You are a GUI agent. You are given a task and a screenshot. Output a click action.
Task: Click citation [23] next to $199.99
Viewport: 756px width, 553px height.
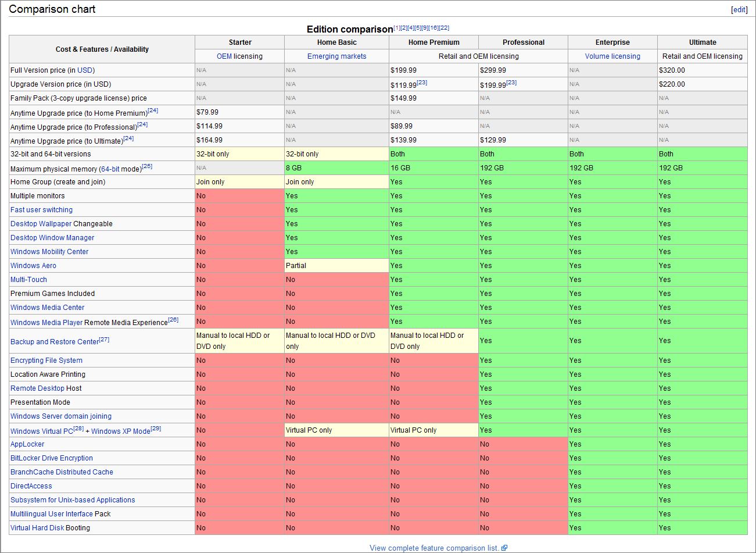pos(511,83)
